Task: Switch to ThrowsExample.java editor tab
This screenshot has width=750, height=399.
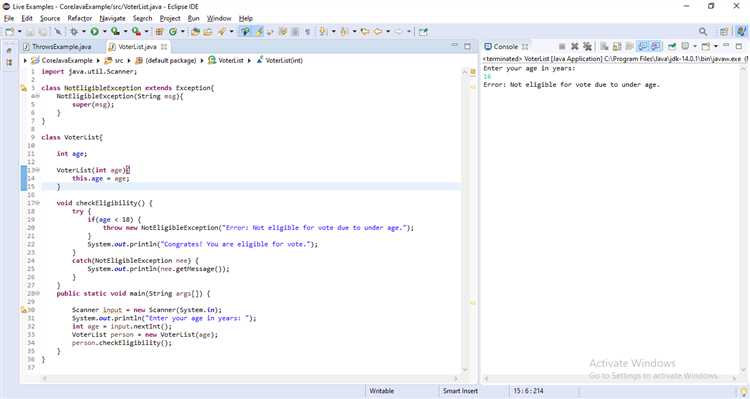Action: point(61,46)
